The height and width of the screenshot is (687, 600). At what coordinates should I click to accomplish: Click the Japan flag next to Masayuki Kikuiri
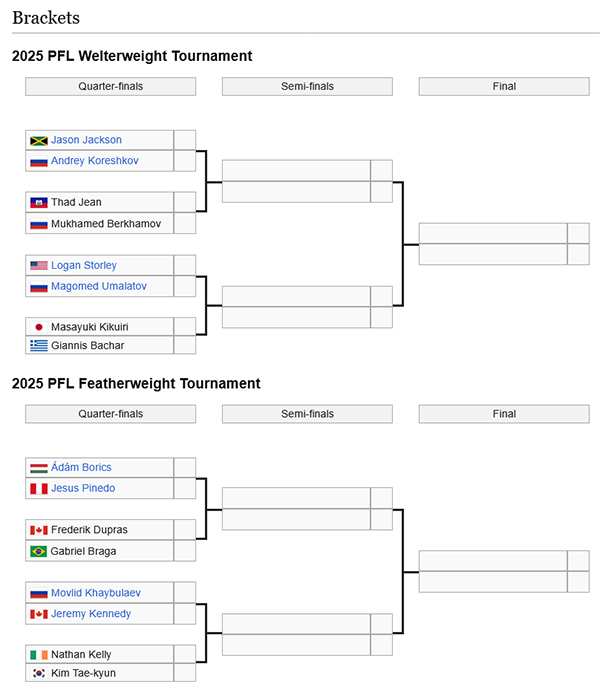coord(39,327)
